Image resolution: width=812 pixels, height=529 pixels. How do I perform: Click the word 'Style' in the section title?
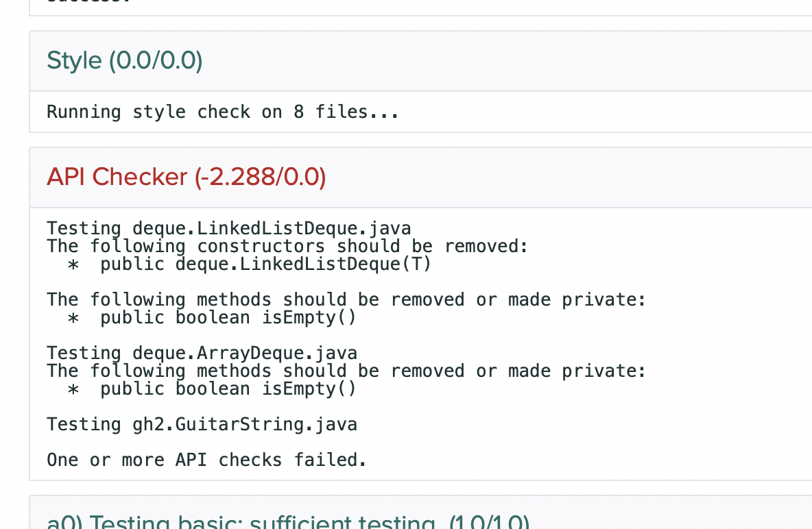pyautogui.click(x=74, y=61)
